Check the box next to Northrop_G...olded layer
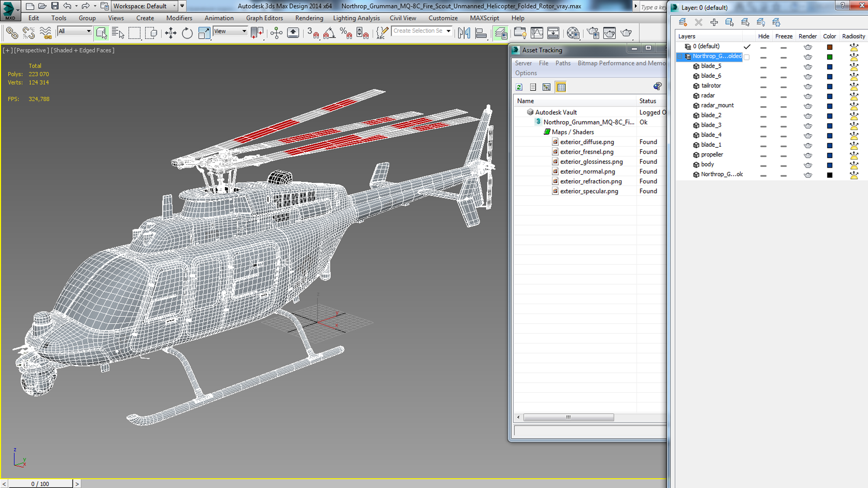 tap(746, 57)
